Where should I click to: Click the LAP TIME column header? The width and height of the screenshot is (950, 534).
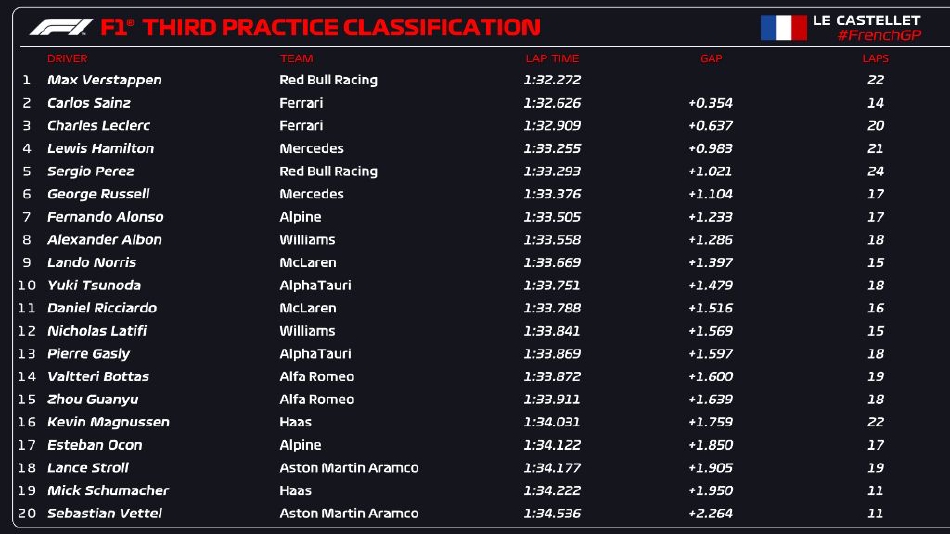click(552, 59)
